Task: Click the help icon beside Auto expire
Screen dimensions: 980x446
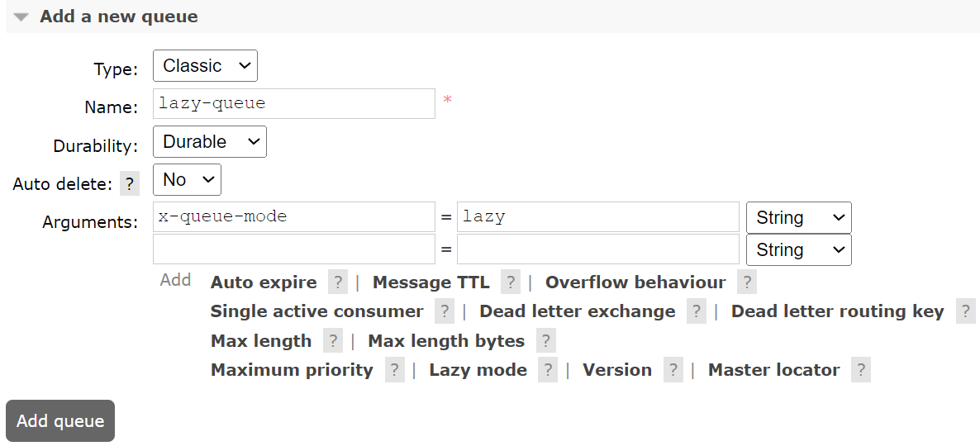Action: 337,282
